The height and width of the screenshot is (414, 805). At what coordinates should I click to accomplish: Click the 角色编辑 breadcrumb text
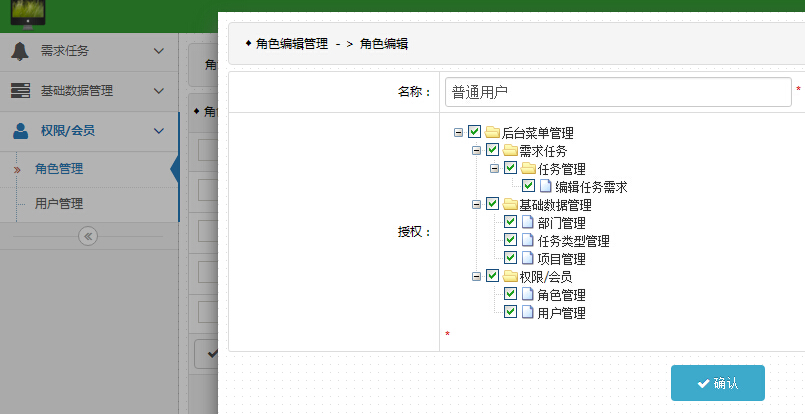tap(384, 44)
